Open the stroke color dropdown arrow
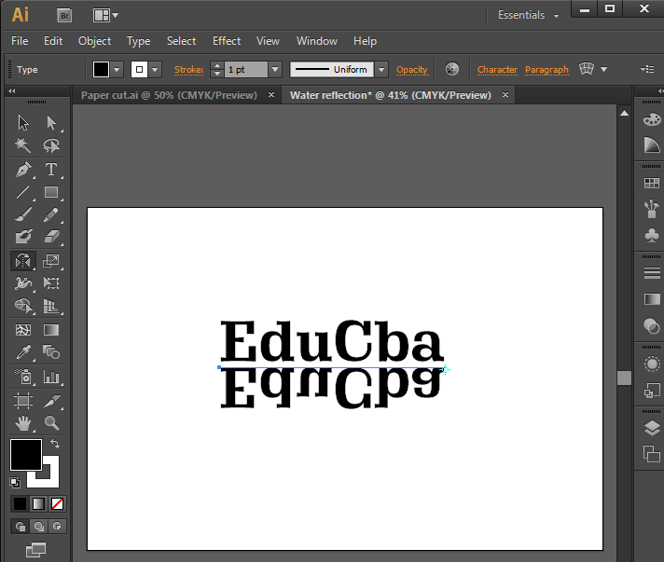Viewport: 667px width, 562px height. tap(155, 70)
